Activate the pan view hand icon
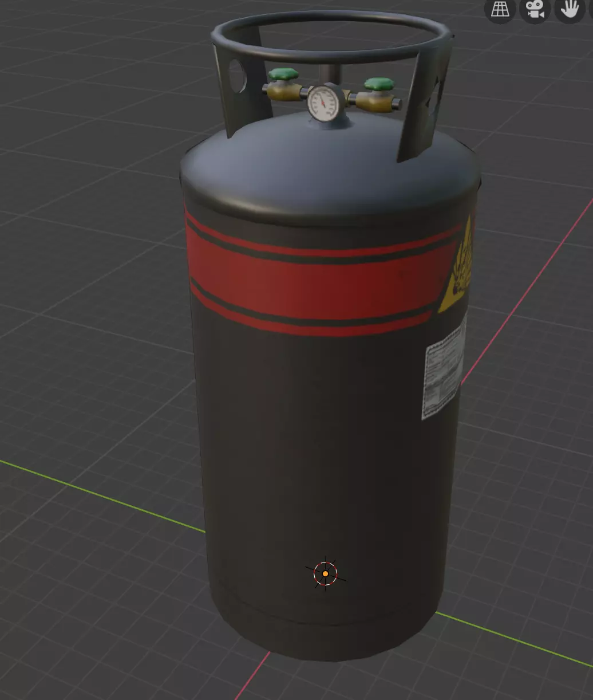The height and width of the screenshot is (700, 593). 570,9
